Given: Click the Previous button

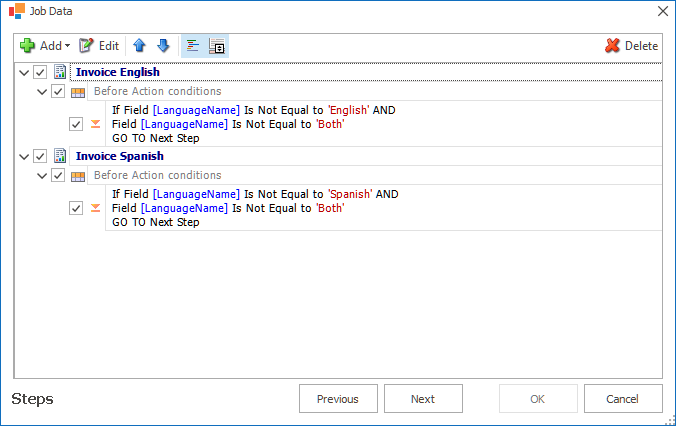Looking at the screenshot, I should 338,399.
